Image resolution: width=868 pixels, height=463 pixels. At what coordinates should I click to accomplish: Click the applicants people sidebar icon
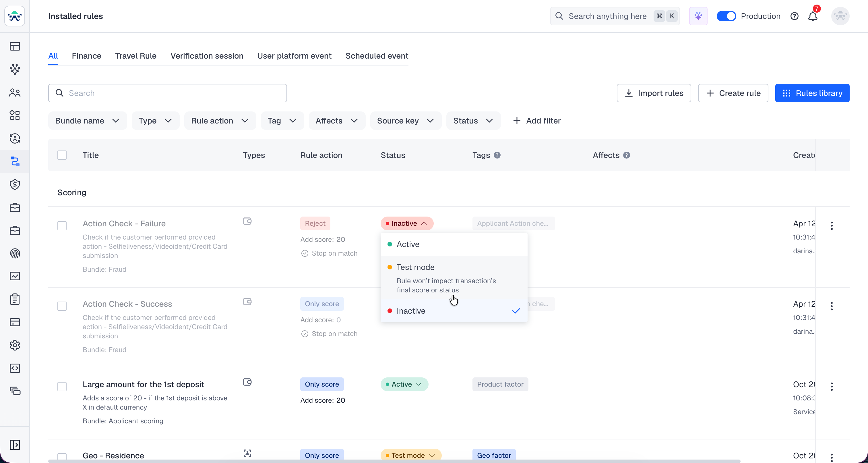pos(15,92)
